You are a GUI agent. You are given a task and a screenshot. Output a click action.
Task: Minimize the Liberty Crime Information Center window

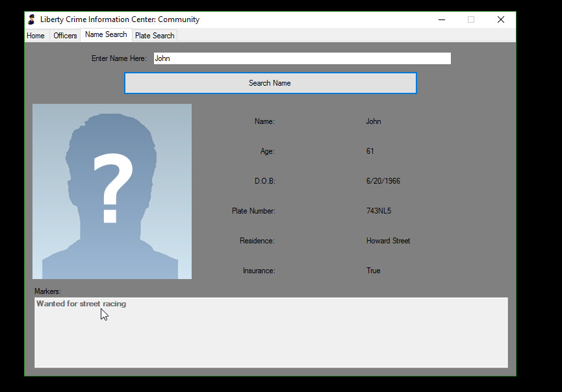click(x=442, y=19)
